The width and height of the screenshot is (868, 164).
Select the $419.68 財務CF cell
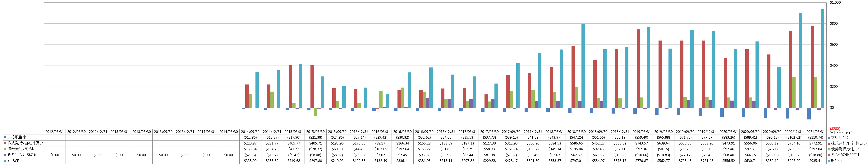click(x=294, y=161)
